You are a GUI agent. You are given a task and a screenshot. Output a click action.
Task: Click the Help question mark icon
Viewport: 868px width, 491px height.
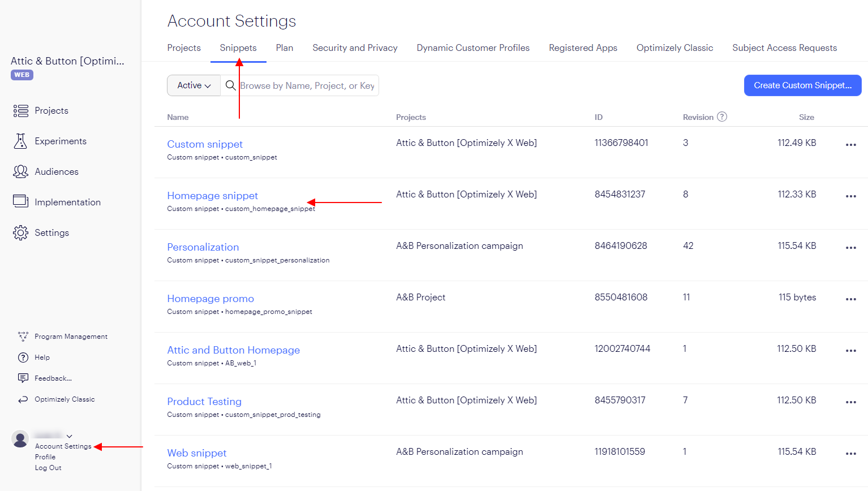pyautogui.click(x=23, y=358)
